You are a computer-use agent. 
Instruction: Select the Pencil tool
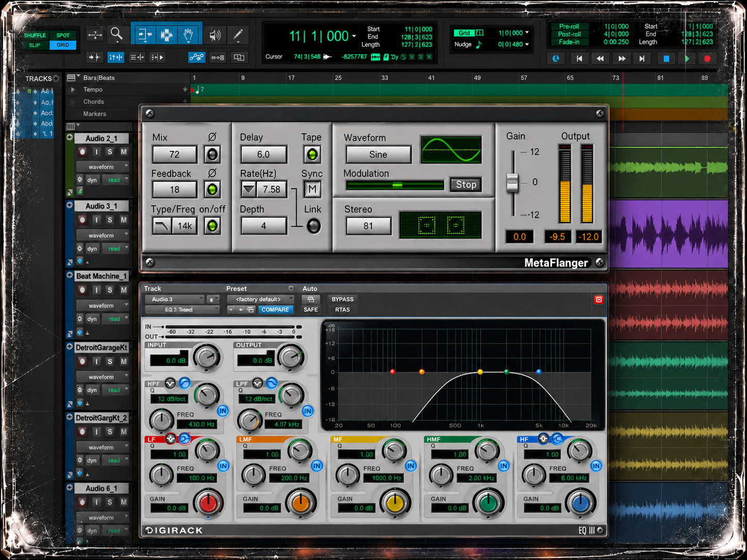coord(238,35)
